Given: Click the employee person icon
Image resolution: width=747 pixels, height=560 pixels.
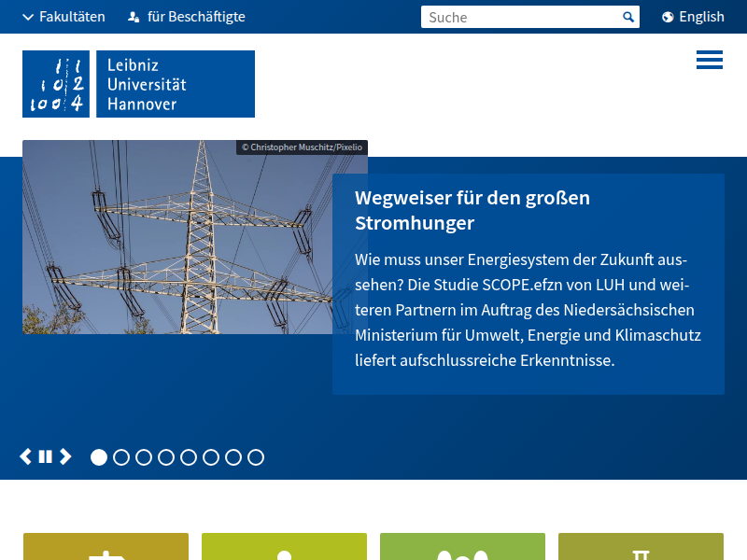Looking at the screenshot, I should pyautogui.click(x=134, y=17).
